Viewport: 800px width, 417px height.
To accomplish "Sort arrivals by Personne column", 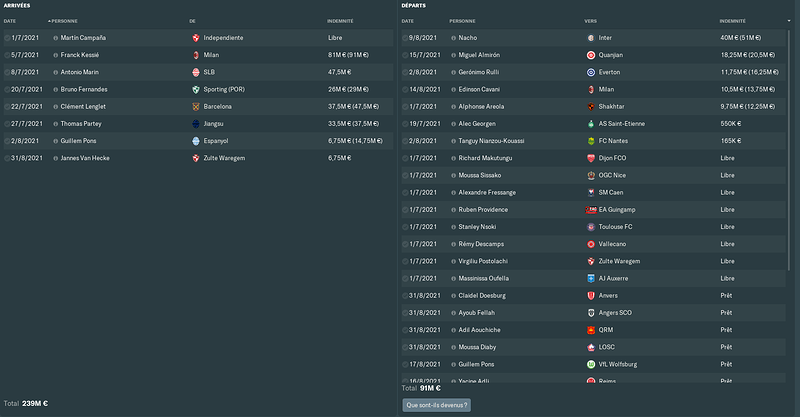I will (64, 21).
